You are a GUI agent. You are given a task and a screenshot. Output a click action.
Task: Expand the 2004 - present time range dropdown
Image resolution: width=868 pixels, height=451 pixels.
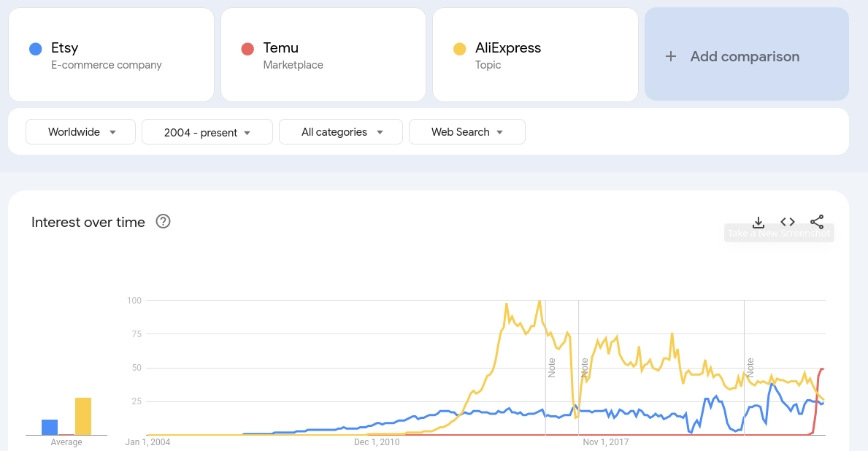pos(207,132)
